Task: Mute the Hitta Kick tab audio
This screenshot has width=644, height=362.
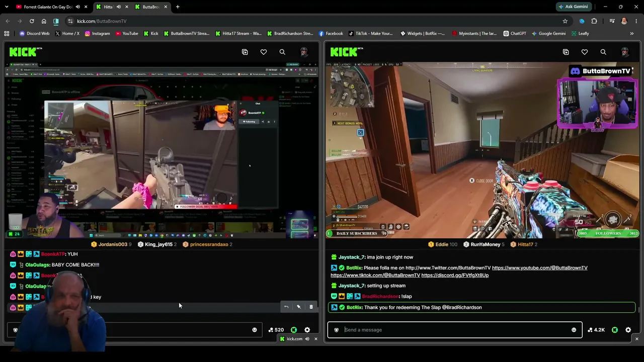Action: [x=119, y=7]
